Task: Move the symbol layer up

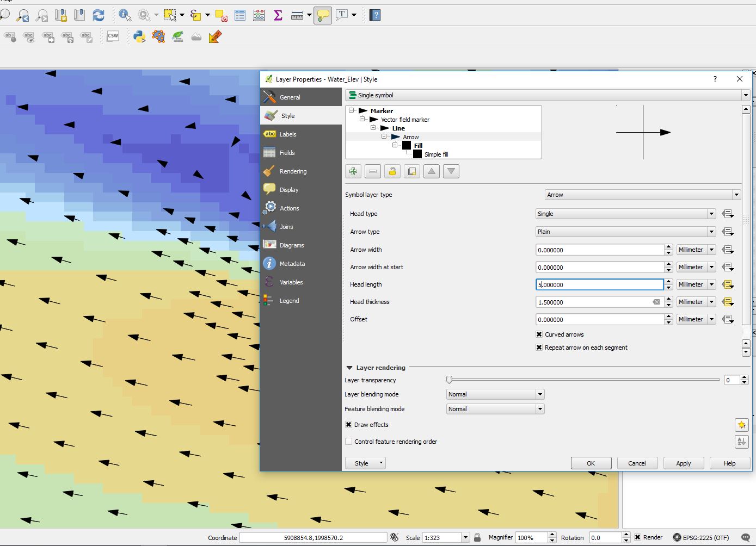Action: (432, 171)
